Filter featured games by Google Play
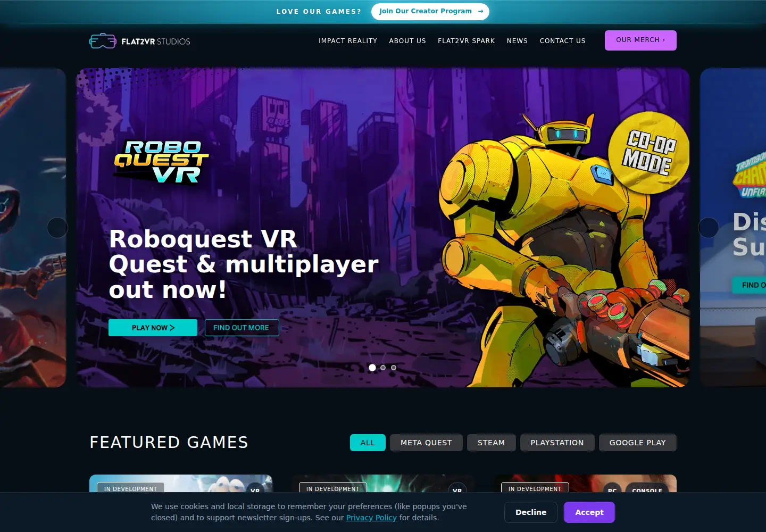The width and height of the screenshot is (766, 532). coord(637,443)
